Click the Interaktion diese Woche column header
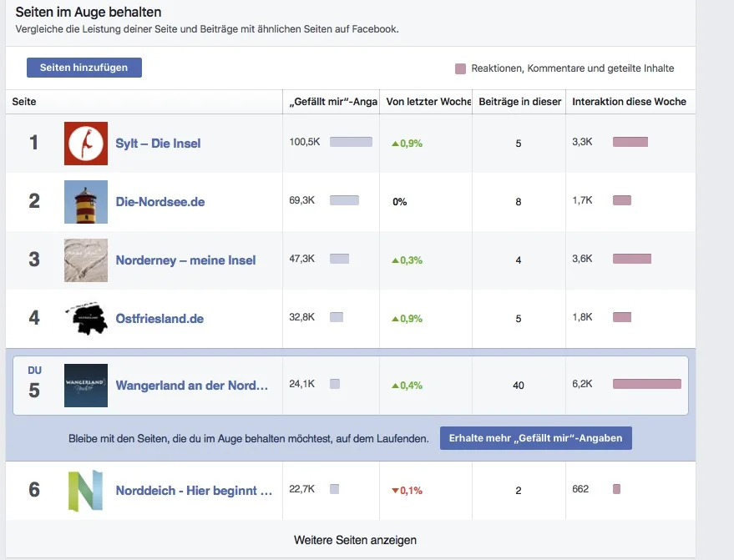This screenshot has width=734, height=560. pyautogui.click(x=629, y=102)
